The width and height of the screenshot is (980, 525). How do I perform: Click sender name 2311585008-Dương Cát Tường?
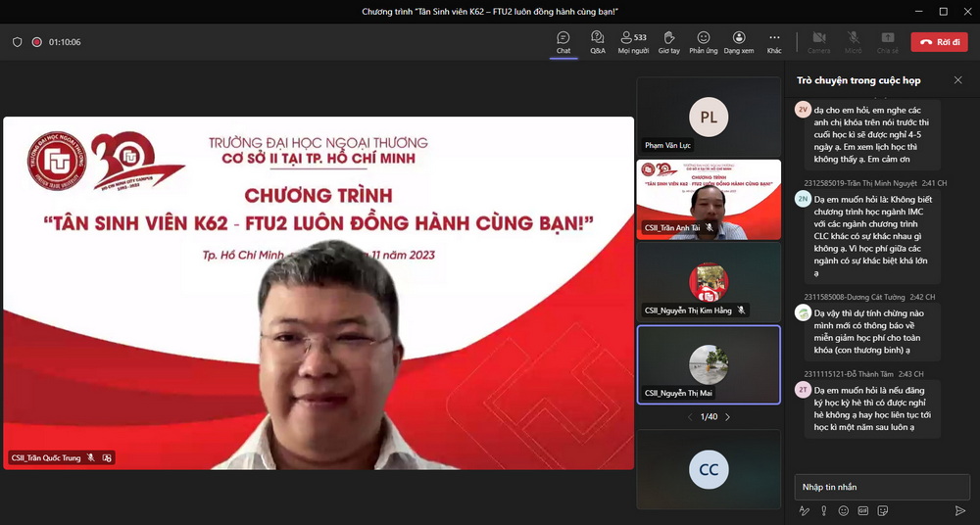tap(855, 297)
